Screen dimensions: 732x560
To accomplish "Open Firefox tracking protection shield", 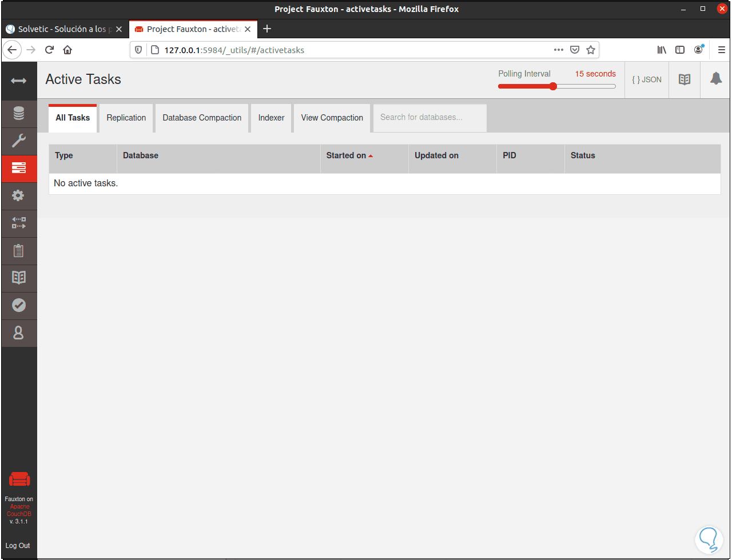I will [138, 50].
